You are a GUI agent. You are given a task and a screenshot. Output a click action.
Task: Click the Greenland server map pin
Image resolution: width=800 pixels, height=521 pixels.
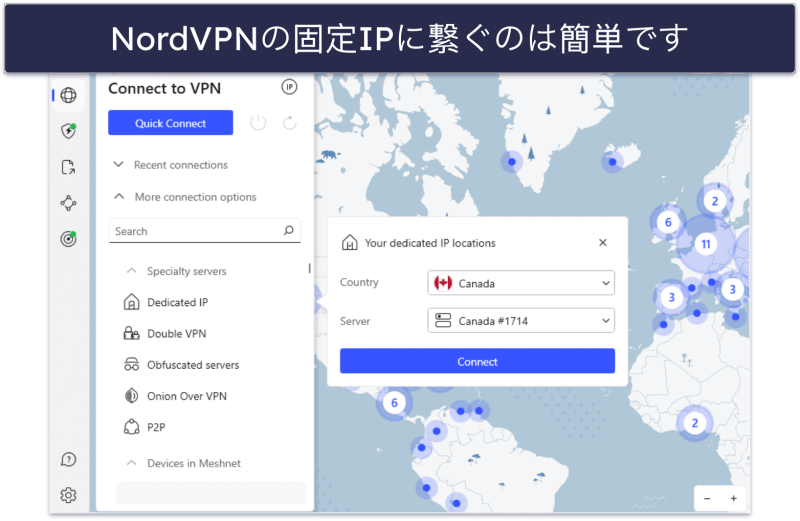pos(512,162)
